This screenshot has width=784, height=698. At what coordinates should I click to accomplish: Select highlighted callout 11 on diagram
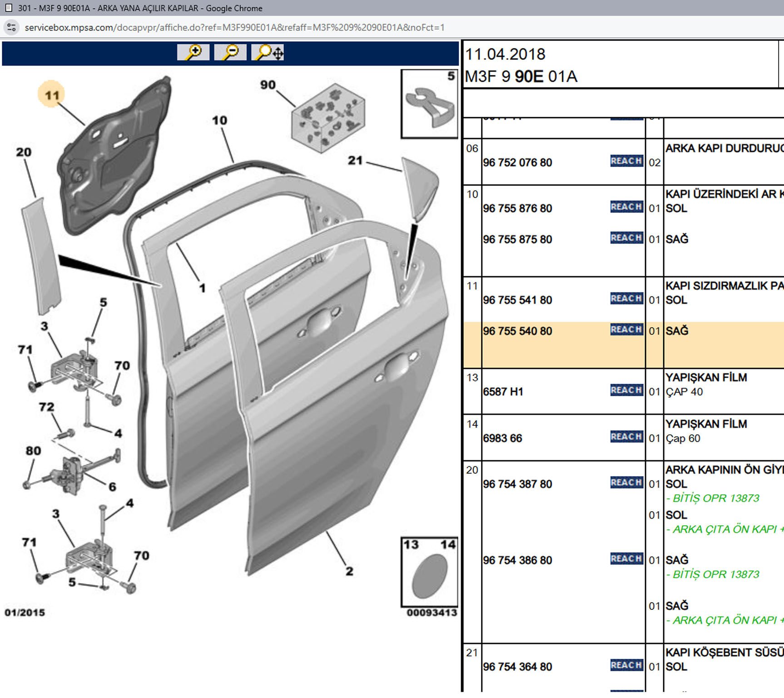coord(52,95)
